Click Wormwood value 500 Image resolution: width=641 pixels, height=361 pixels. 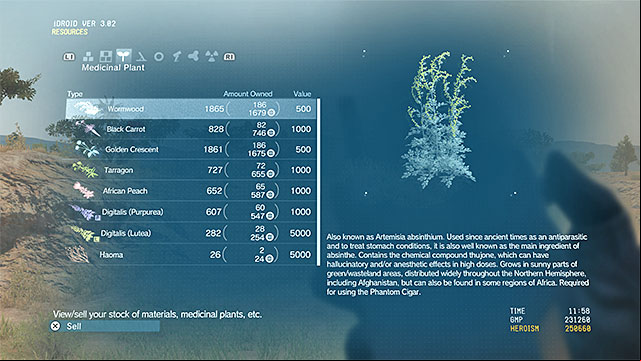tap(303, 109)
